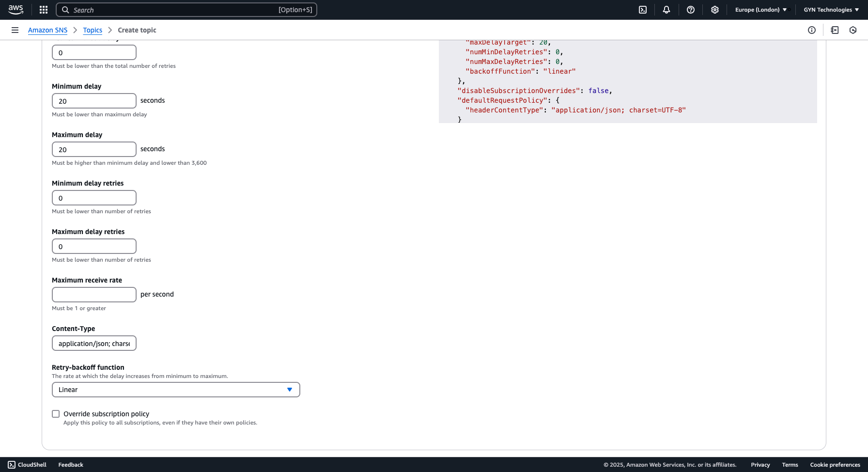Open the notifications bell
Viewport: 868px width, 472px height.
pos(666,10)
